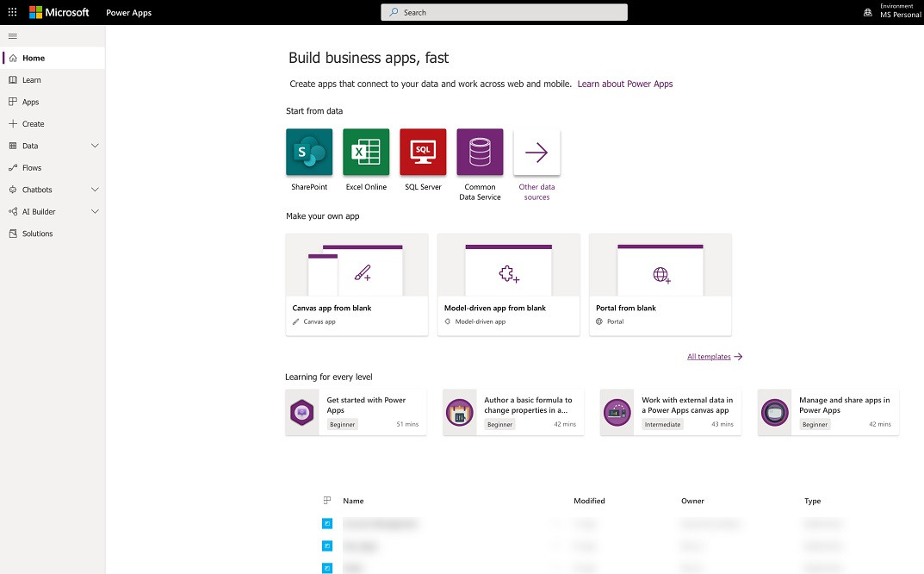Click the app type icon in Name column header
The image size is (924, 574).
327,500
